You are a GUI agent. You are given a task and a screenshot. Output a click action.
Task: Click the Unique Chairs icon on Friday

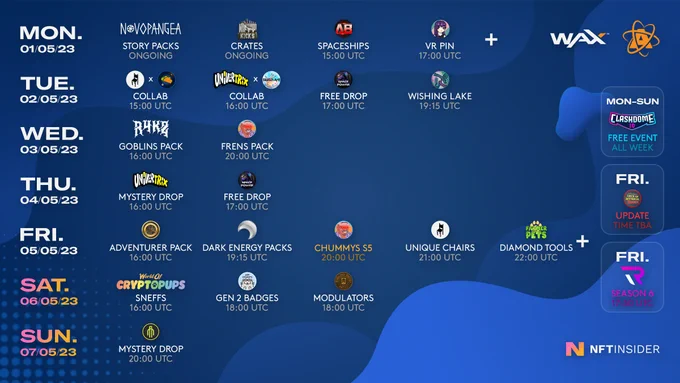(x=440, y=230)
